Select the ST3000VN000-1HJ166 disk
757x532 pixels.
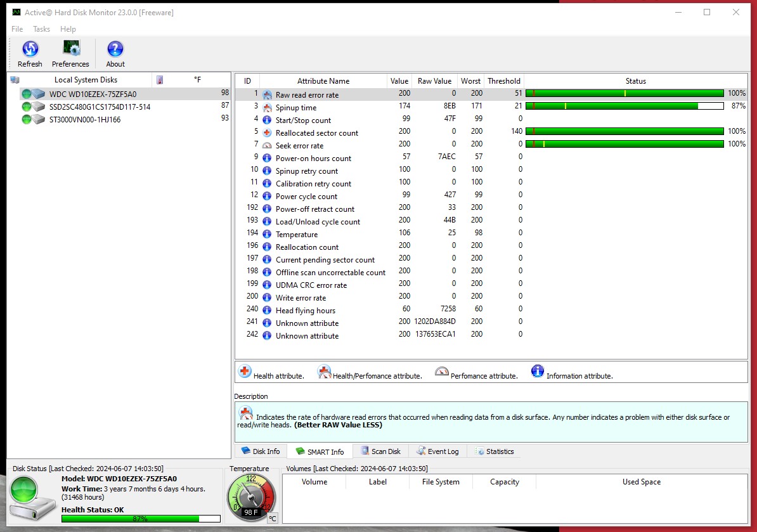pyautogui.click(x=84, y=119)
